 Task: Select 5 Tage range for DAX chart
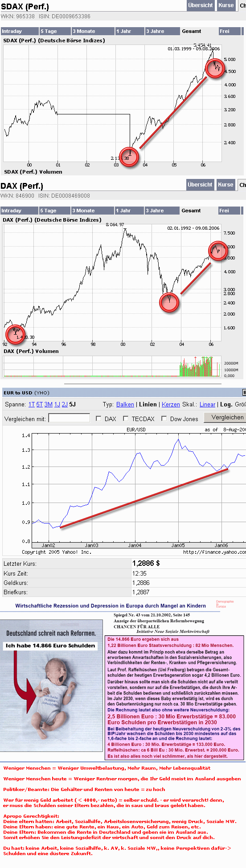55,211
